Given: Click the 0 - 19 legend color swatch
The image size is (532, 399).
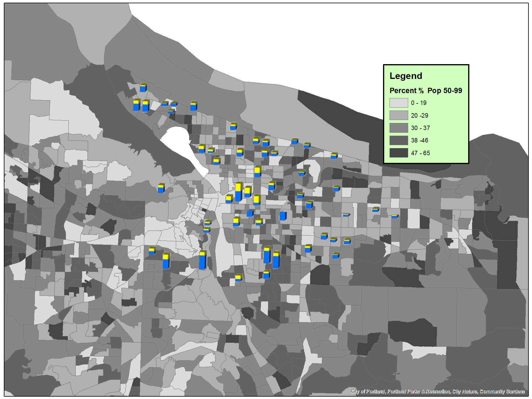Looking at the screenshot, I should (398, 103).
